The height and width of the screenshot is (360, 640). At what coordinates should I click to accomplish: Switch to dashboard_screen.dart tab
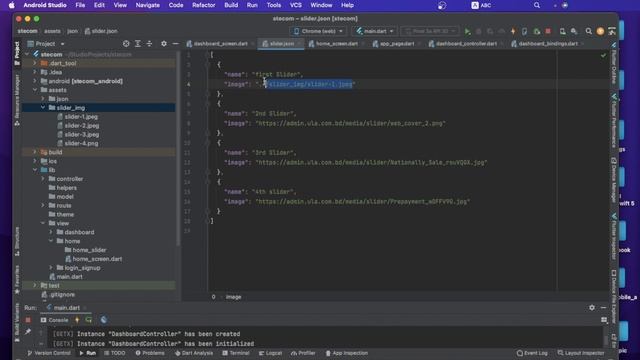coord(220,44)
